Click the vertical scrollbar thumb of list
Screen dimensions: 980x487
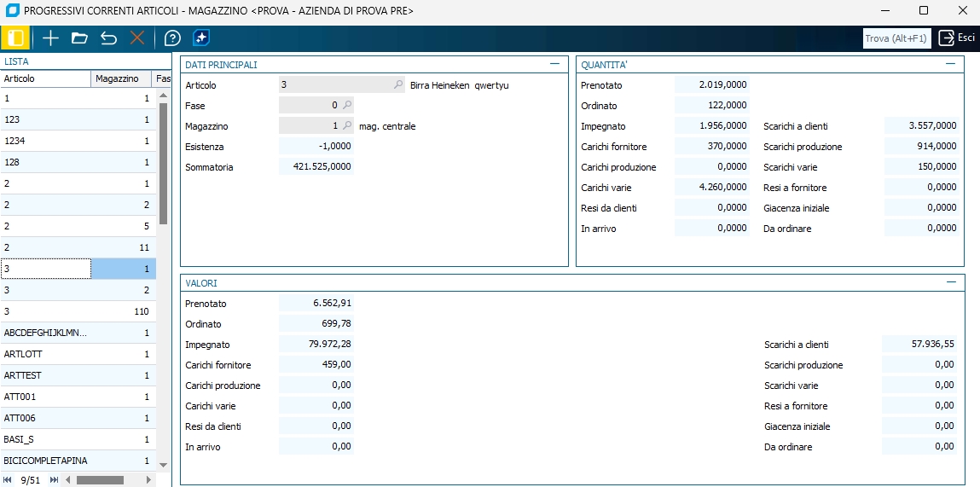point(163,164)
